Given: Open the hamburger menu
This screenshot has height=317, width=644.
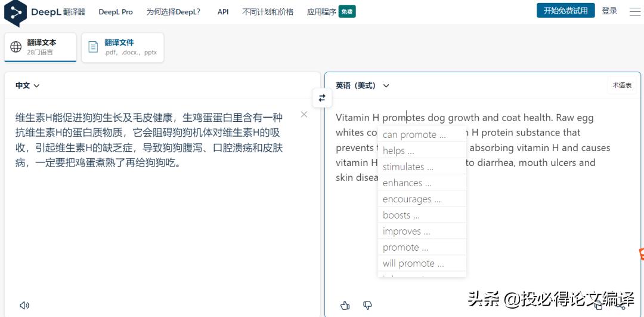Looking at the screenshot, I should (634, 11).
